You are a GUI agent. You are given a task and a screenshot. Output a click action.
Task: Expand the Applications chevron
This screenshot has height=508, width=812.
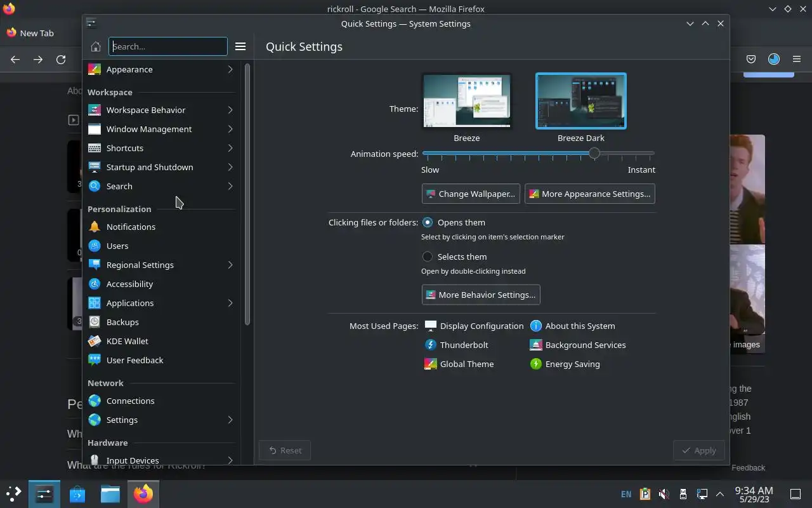pyautogui.click(x=230, y=303)
